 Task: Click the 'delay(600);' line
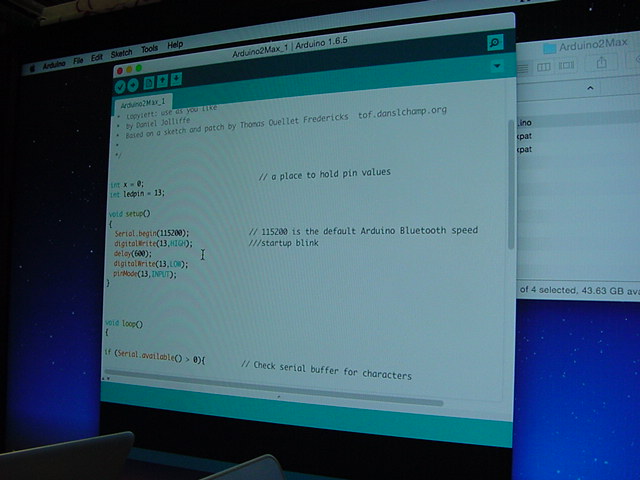click(x=132, y=254)
